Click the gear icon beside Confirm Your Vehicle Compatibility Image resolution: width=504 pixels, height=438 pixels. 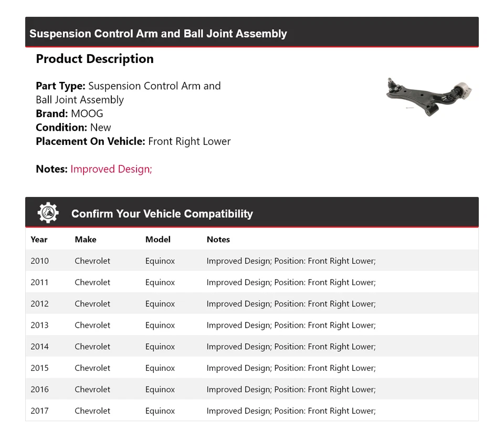(x=48, y=213)
